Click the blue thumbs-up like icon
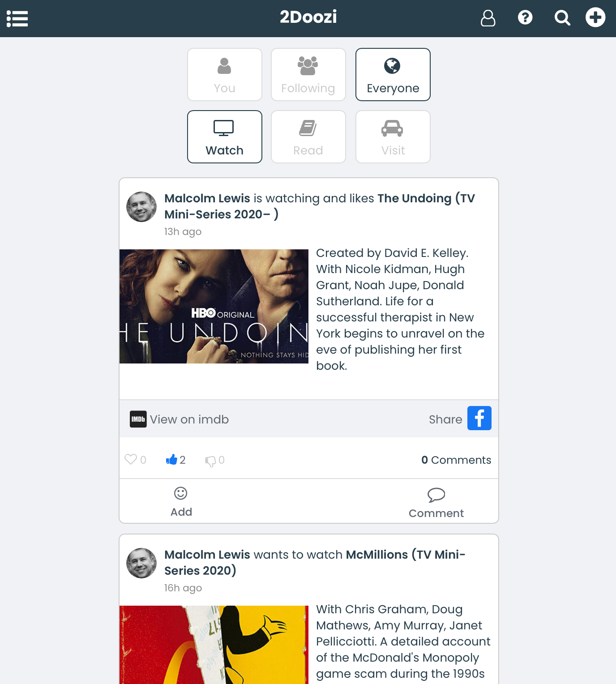This screenshot has height=684, width=616. click(x=171, y=459)
